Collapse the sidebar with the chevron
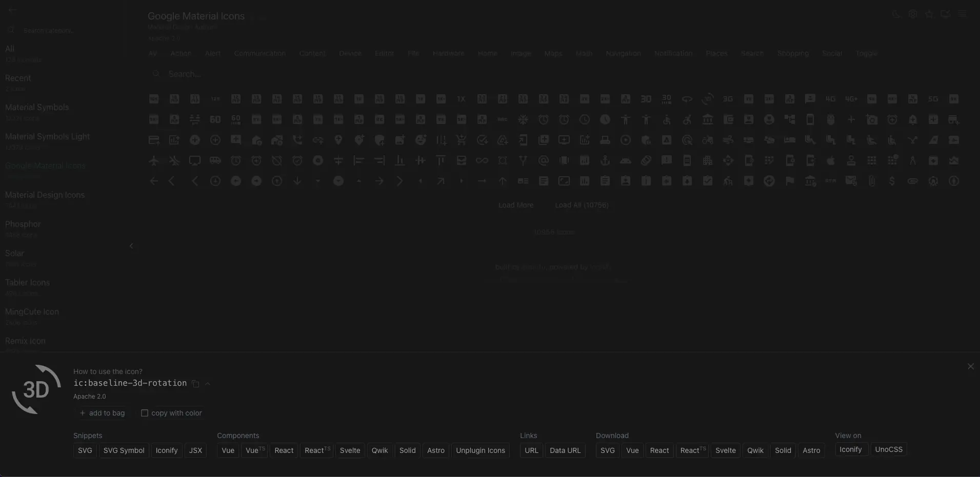 point(131,246)
